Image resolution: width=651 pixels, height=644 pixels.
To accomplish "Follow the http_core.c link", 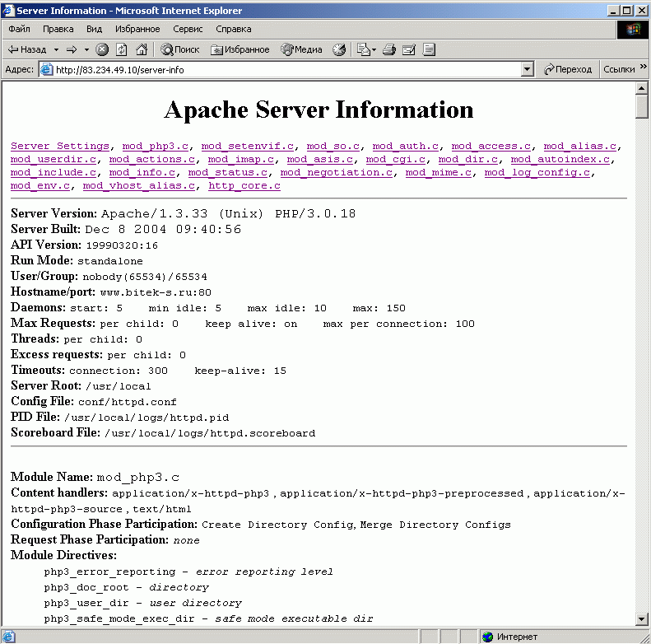I will [x=244, y=186].
